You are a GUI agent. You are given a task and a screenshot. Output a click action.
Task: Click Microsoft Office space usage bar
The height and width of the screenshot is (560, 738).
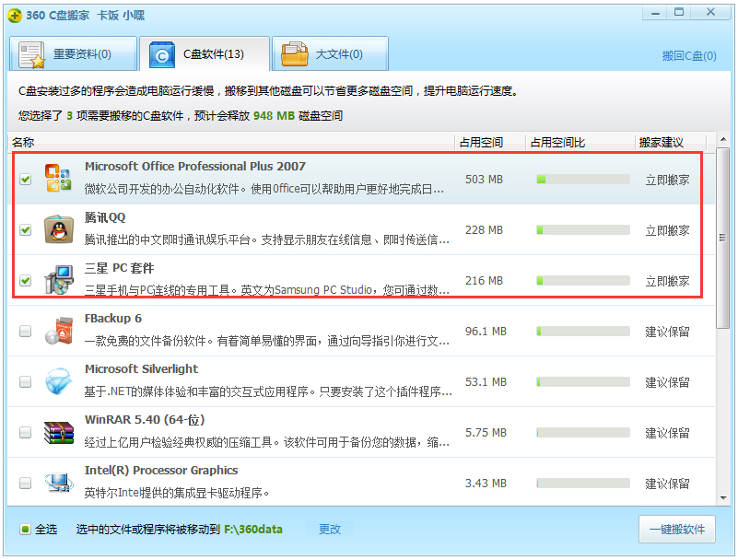click(583, 180)
